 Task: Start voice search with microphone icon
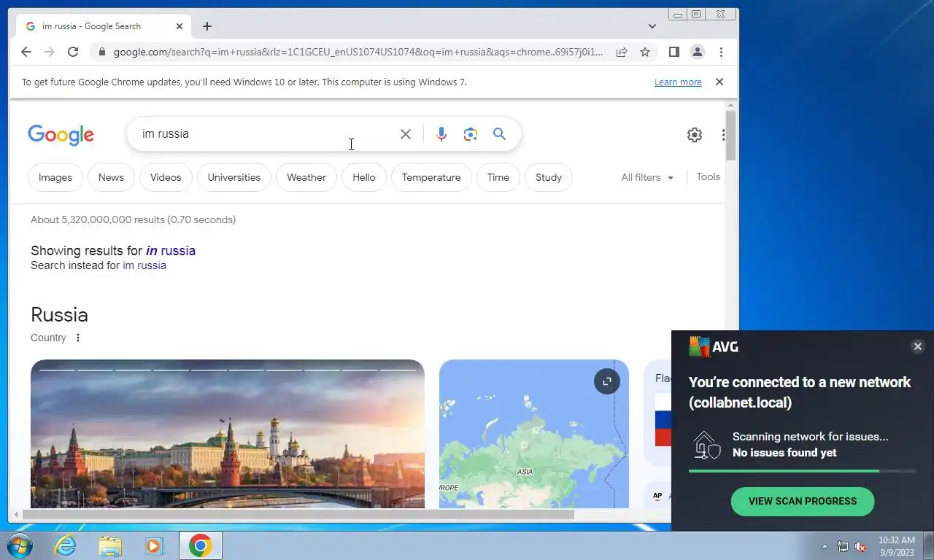441,134
